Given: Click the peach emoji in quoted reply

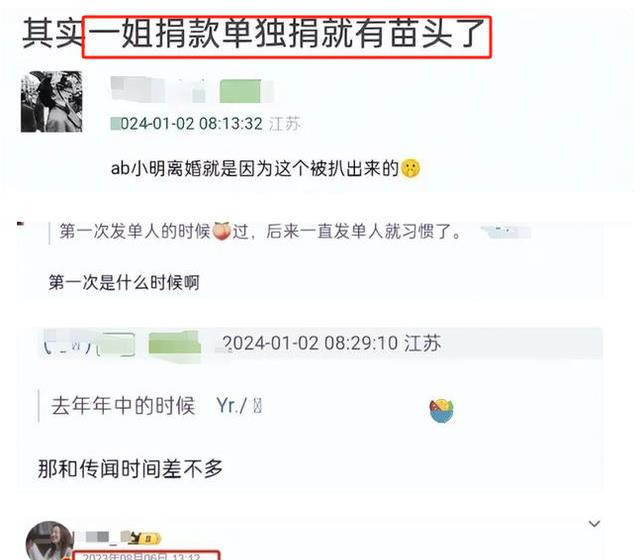Looking at the screenshot, I should pyautogui.click(x=222, y=231).
